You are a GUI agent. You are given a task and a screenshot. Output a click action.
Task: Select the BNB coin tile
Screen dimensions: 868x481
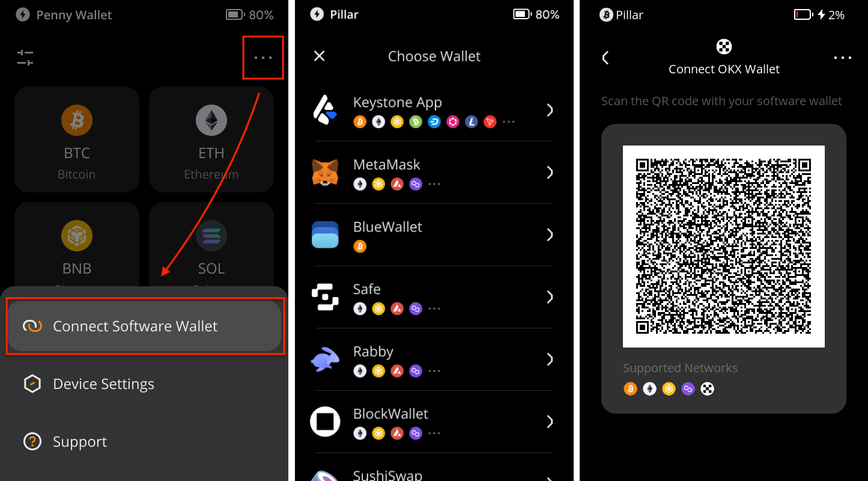77,247
